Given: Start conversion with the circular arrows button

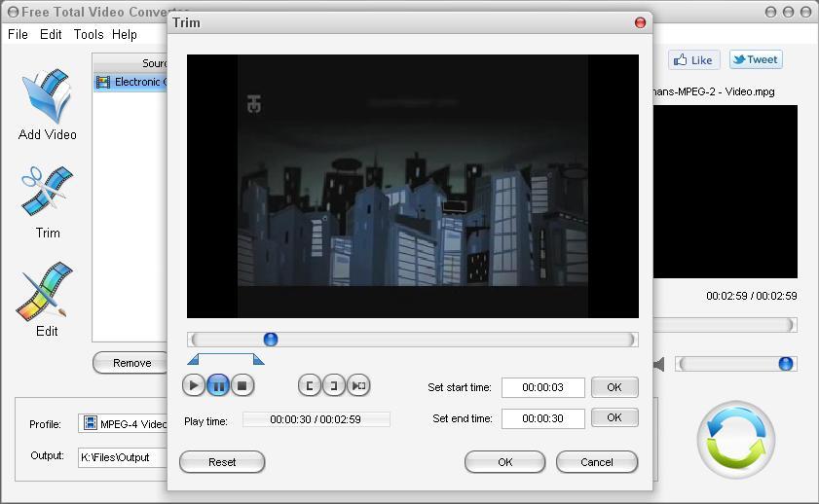Looking at the screenshot, I should coord(736,440).
